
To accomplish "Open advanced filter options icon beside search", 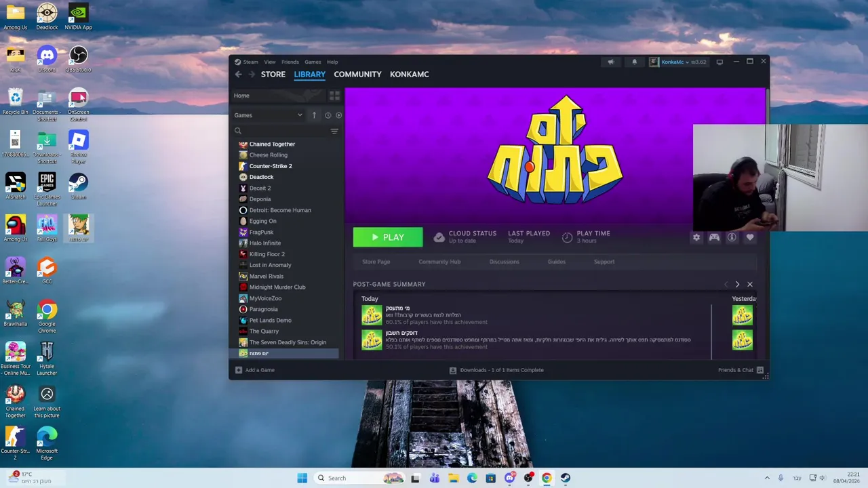I will pyautogui.click(x=334, y=131).
